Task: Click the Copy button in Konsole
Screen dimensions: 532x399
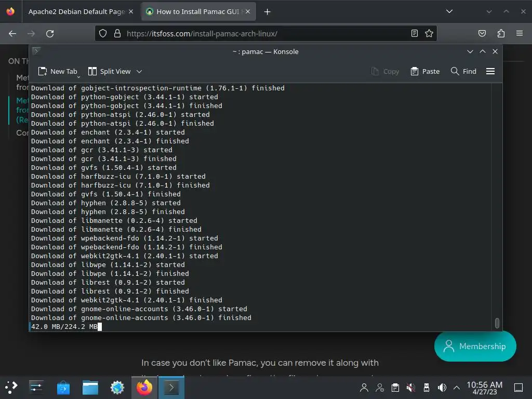Action: (385, 71)
